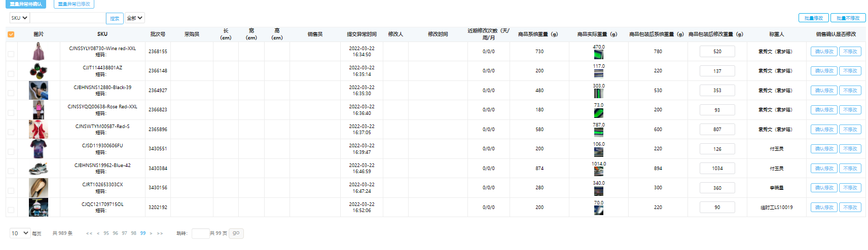Open the weight photo under 117.0
The image size is (868, 250).
click(x=598, y=73)
